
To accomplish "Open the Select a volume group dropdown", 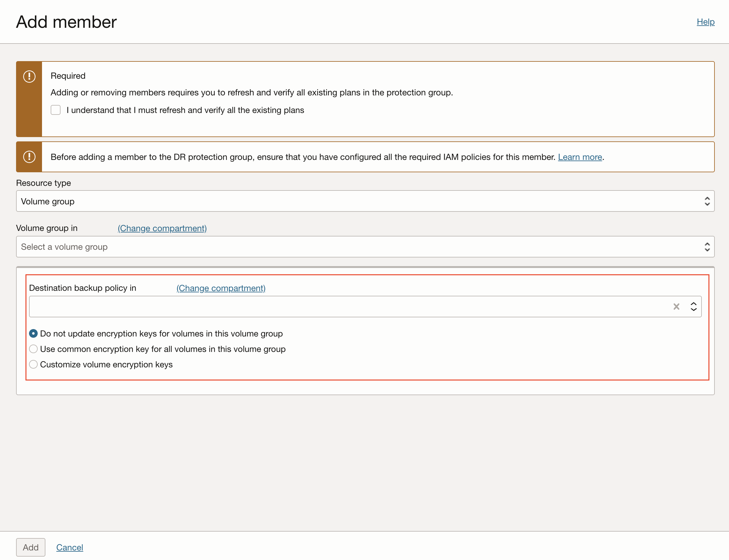I will point(334,247).
